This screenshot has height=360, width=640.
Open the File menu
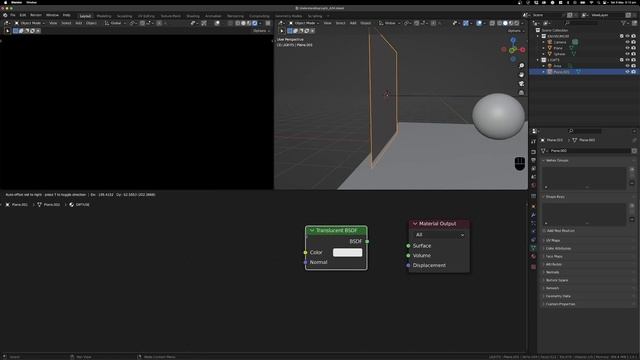pyautogui.click(x=13, y=15)
